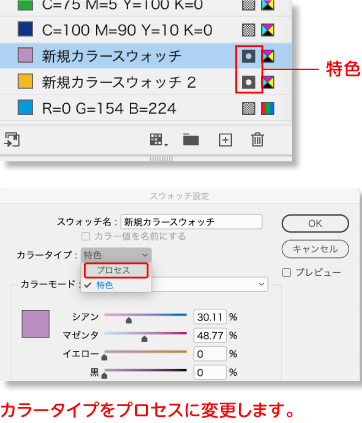
Task: Open the カラーモード dropdown
Action: click(209, 284)
